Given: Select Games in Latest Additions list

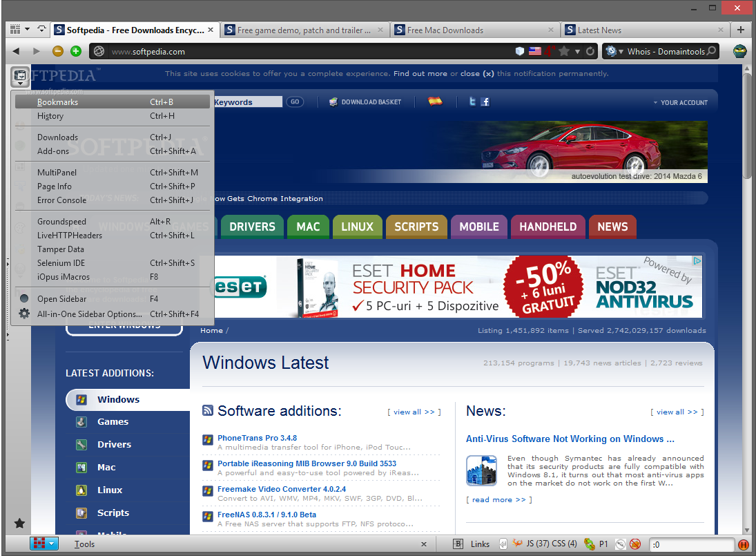Looking at the screenshot, I should [113, 421].
